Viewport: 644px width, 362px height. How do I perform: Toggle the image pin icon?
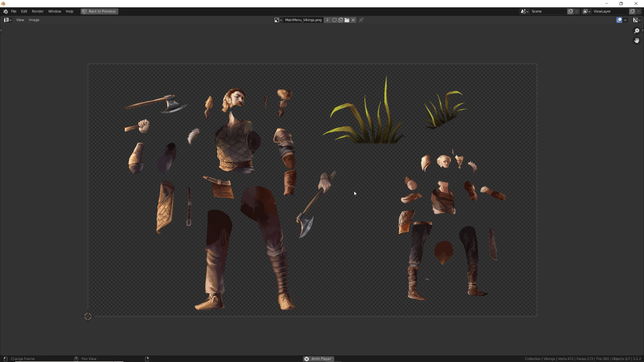click(361, 20)
